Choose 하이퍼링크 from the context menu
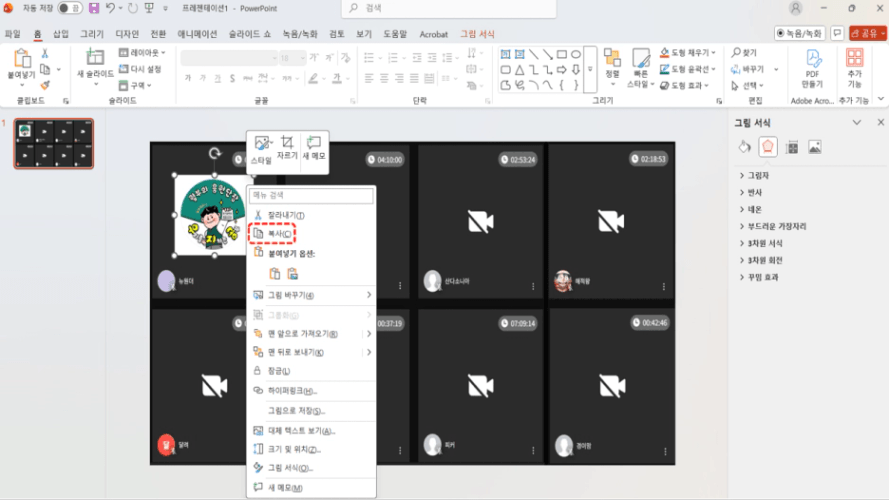This screenshot has width=889, height=500. tap(311, 391)
